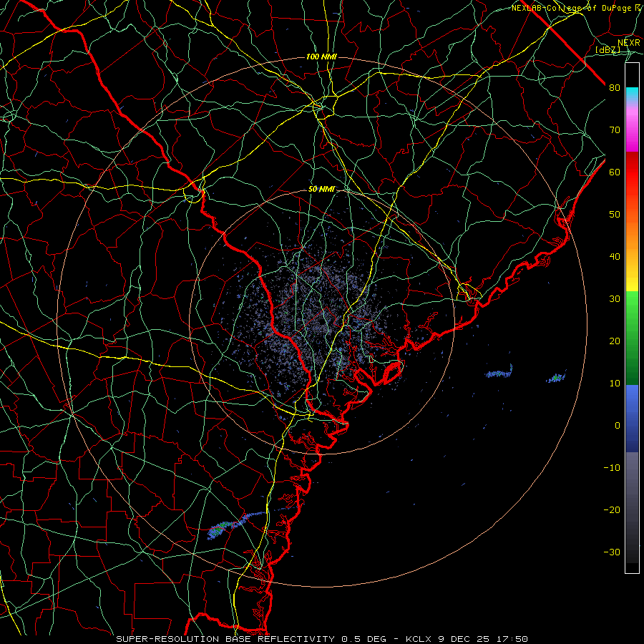Select the blue band of the color scale

coord(632,419)
